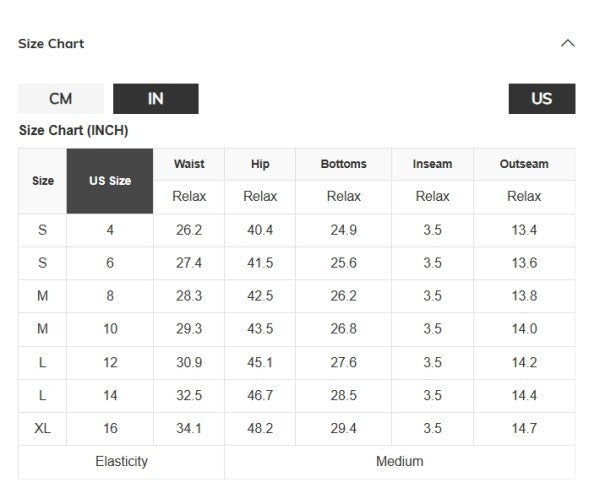Select the US Size column header
The height and width of the screenshot is (504, 600).
tap(110, 181)
